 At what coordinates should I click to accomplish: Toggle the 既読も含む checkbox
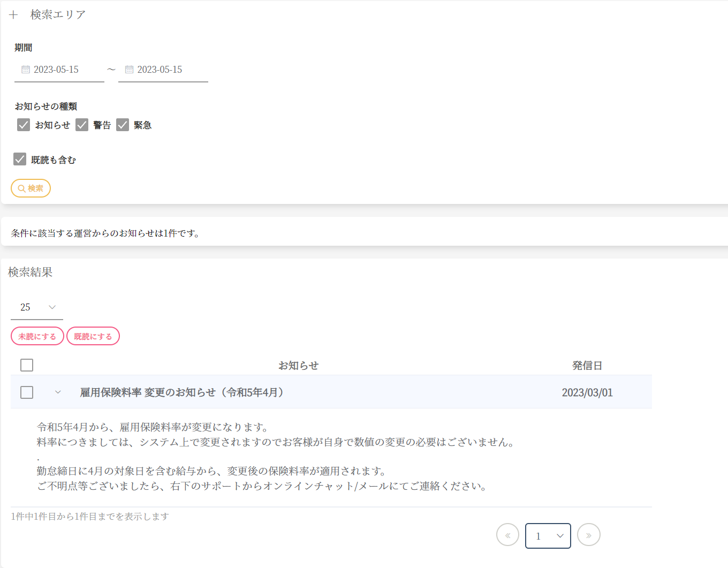click(x=20, y=159)
